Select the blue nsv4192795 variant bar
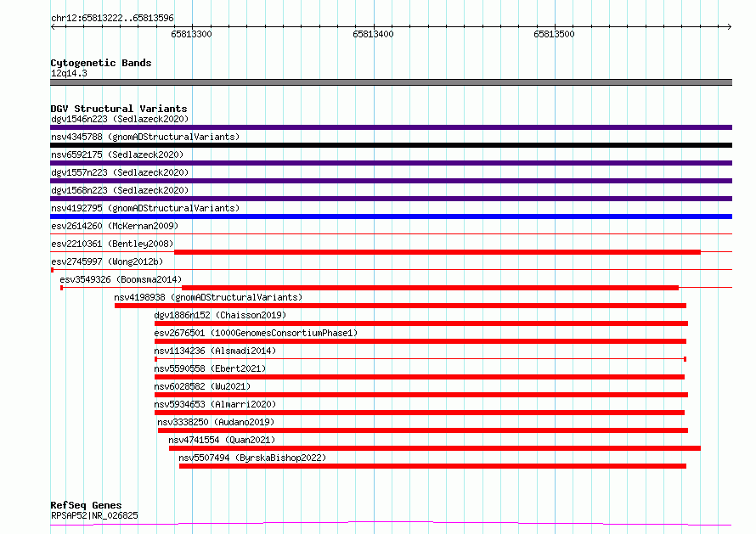756x534 pixels. [391, 216]
